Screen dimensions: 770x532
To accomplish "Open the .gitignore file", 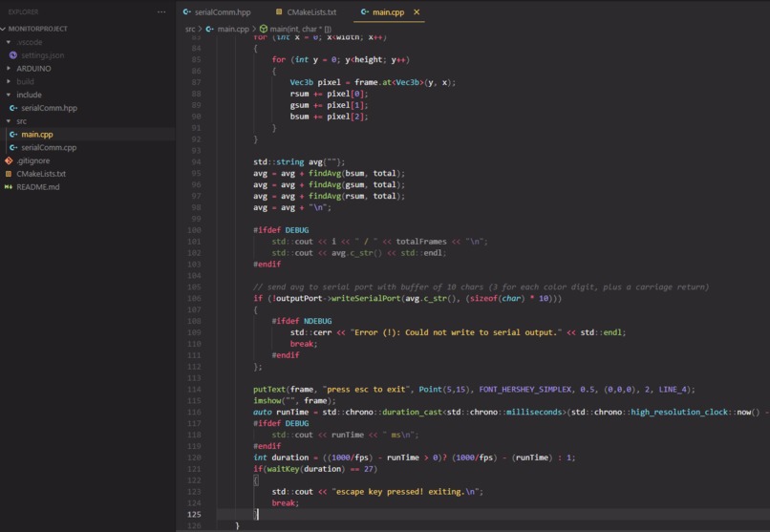I will (x=32, y=160).
